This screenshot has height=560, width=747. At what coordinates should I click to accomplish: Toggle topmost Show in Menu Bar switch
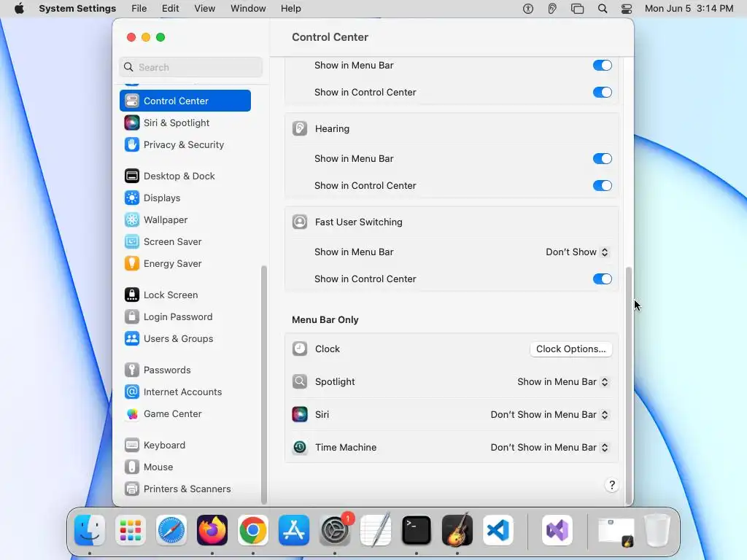(602, 65)
